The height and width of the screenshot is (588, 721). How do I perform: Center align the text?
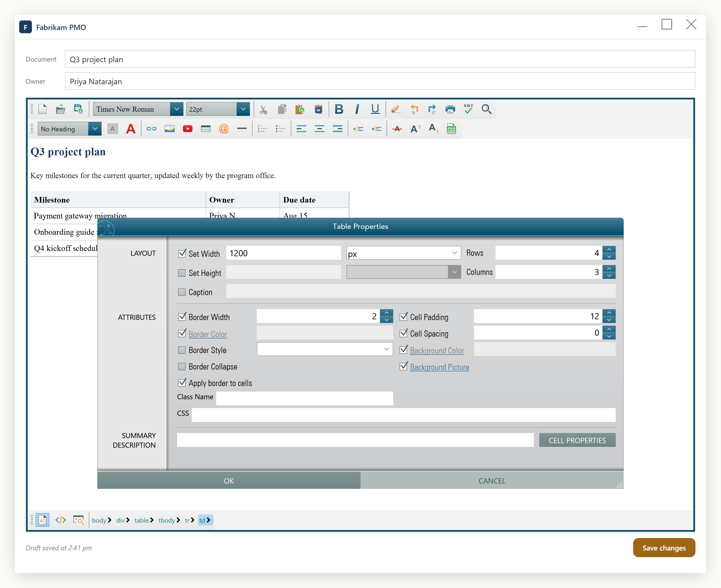point(319,129)
